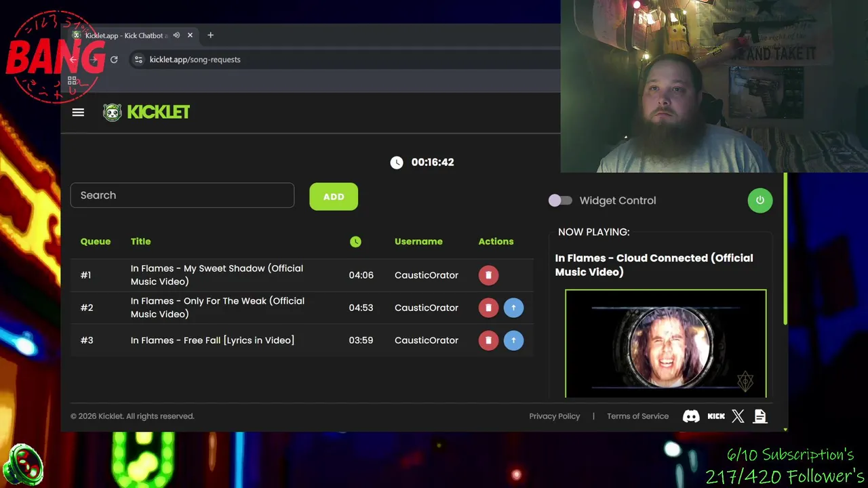Click the duration clock column header
The image size is (868, 488).
355,241
